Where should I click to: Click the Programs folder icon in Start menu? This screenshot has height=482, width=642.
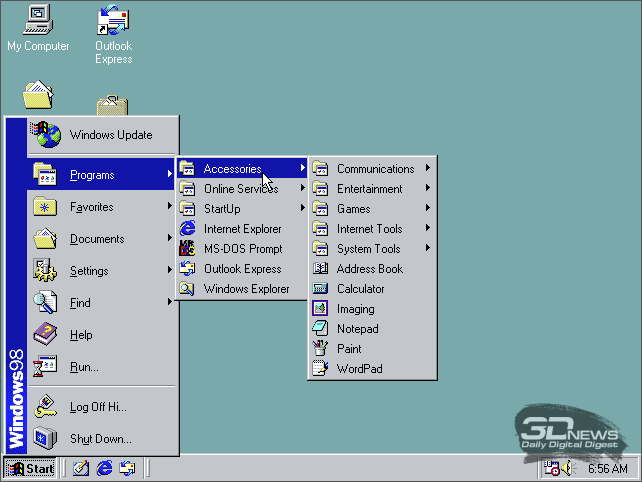point(45,174)
